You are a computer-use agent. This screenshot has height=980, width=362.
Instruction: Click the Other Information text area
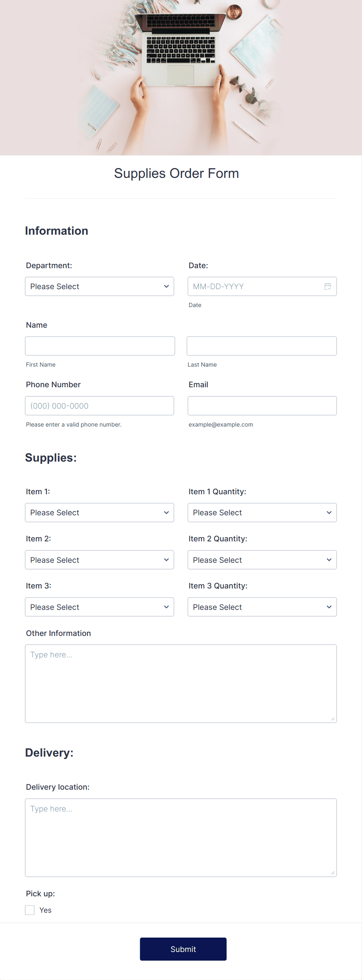coord(181,683)
